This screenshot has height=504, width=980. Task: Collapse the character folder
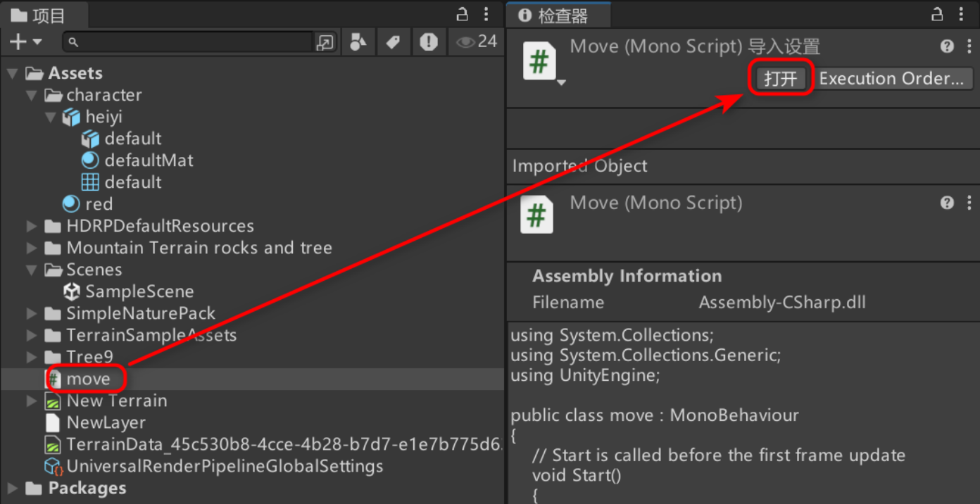(x=31, y=95)
